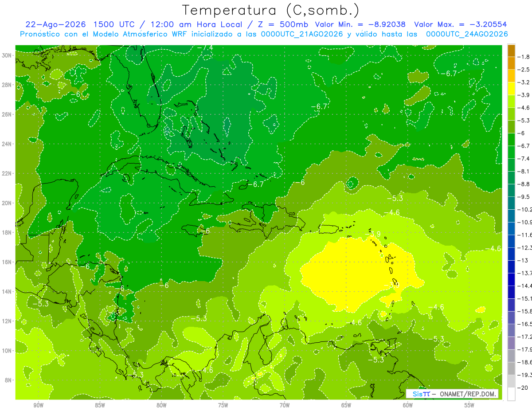
Task: Click the "30N" latitude axis label
Action: pos(7,55)
